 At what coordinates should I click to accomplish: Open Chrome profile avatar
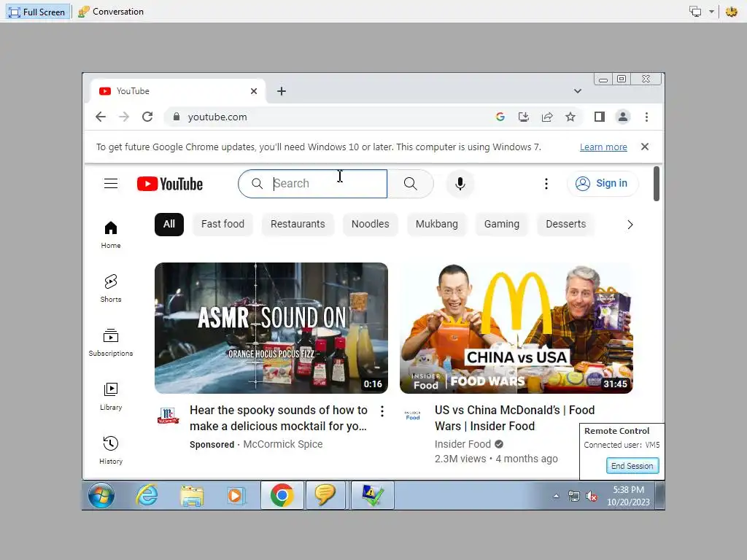point(623,117)
